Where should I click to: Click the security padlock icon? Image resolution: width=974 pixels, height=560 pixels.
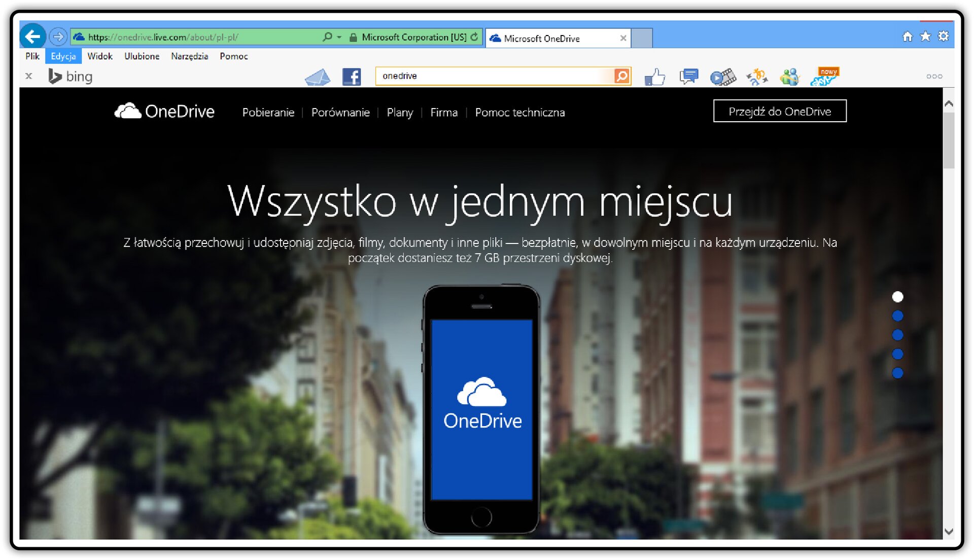(353, 37)
